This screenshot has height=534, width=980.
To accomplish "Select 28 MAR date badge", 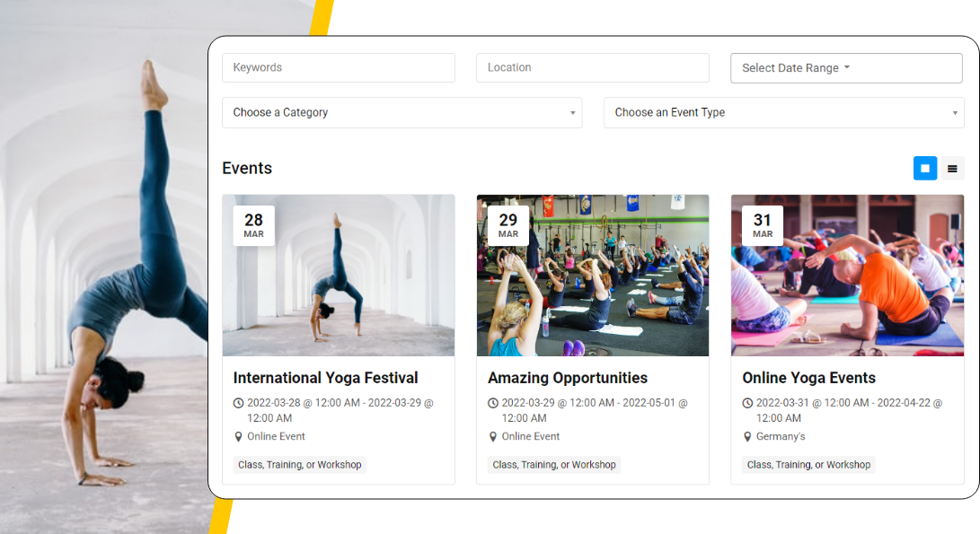I will (x=253, y=225).
